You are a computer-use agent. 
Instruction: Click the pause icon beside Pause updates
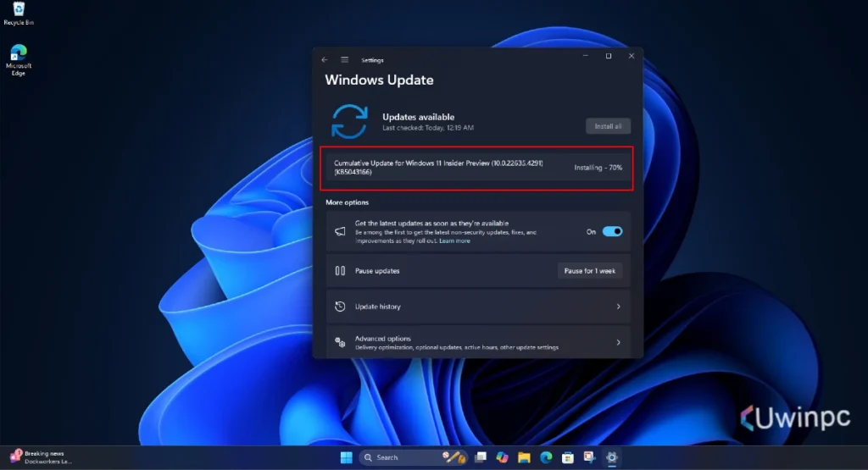coord(340,270)
